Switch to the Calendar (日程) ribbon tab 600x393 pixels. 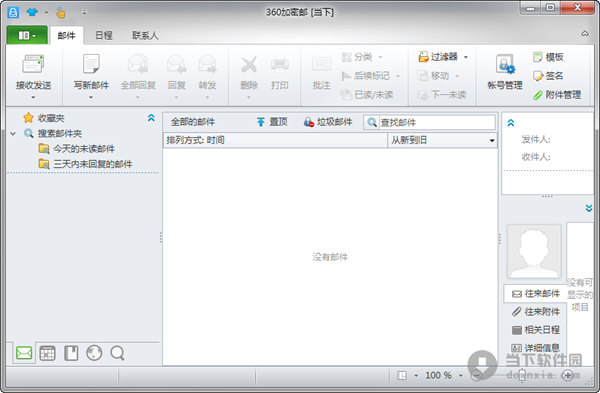coord(104,36)
